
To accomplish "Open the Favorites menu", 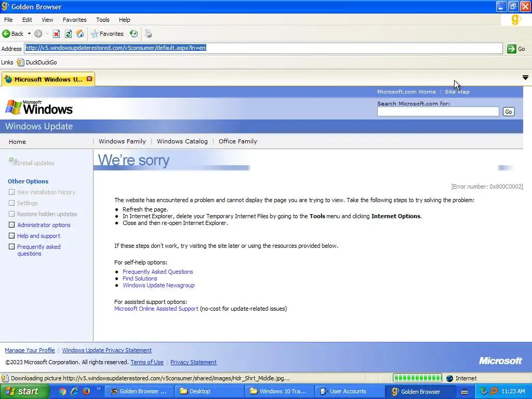I will point(75,20).
